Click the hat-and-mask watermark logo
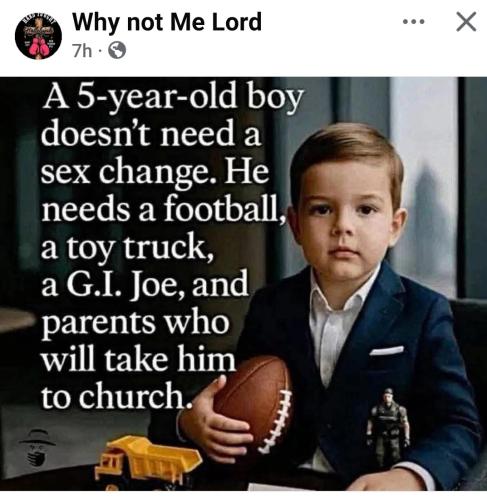Screen dimensions: 487x500 (x=37, y=448)
